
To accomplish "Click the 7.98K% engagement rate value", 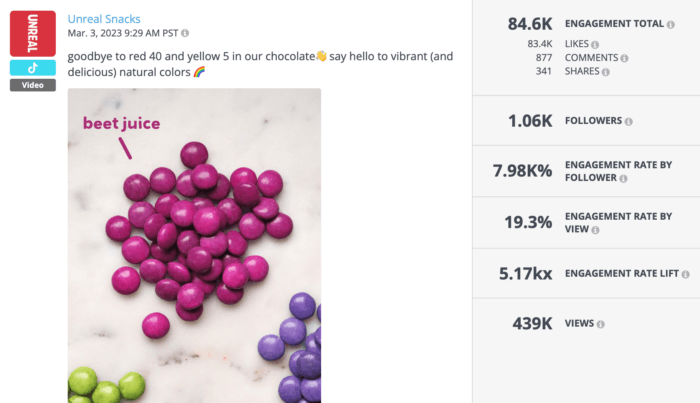I will [x=522, y=171].
